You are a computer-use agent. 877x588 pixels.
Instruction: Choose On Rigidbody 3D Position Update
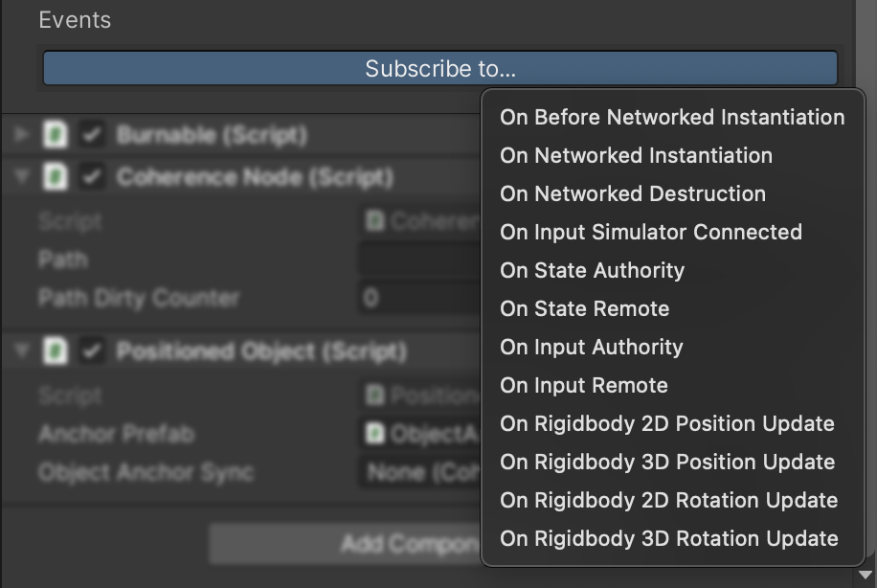coord(667,463)
